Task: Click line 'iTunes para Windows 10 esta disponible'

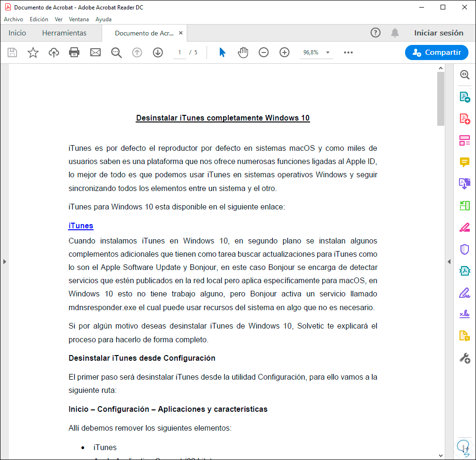Action: 177,207
